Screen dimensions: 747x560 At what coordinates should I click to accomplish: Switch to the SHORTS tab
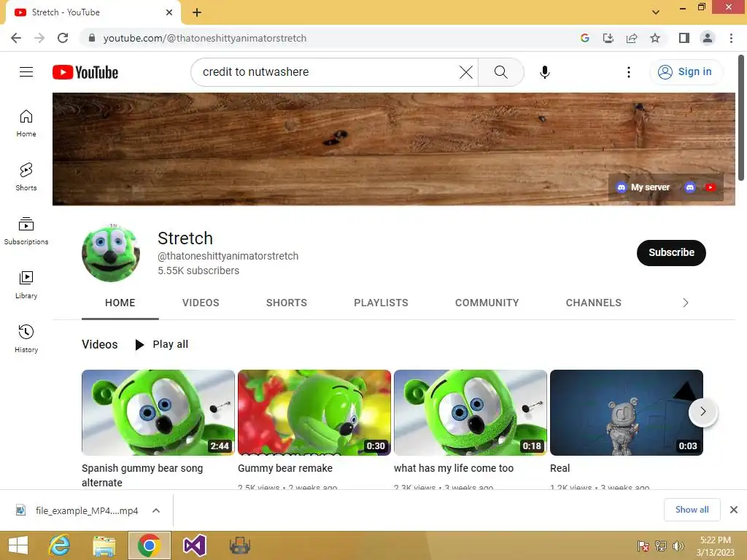(286, 303)
